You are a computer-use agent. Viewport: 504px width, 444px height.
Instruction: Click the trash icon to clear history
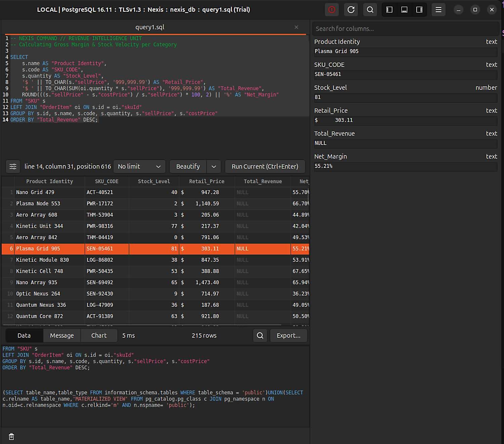pyautogui.click(x=11, y=437)
